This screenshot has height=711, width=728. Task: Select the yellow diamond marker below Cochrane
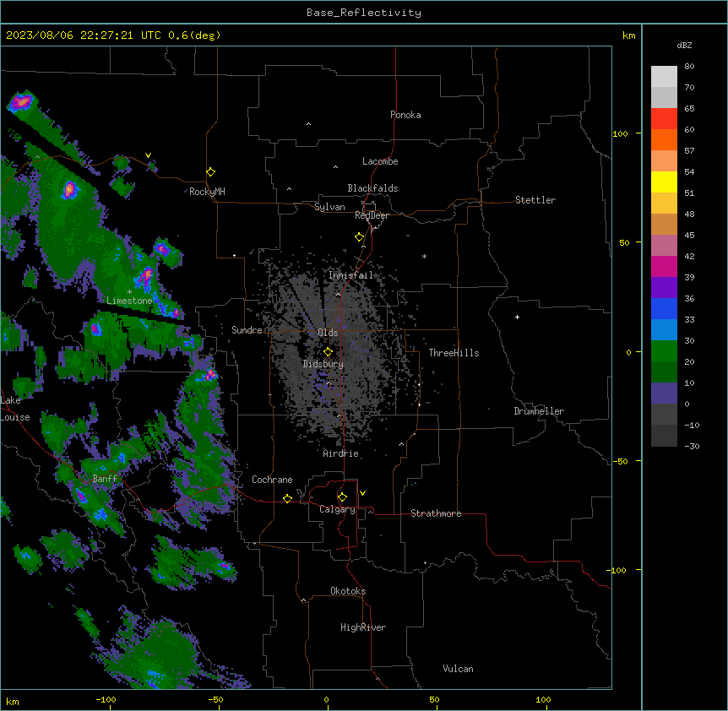[x=287, y=498]
